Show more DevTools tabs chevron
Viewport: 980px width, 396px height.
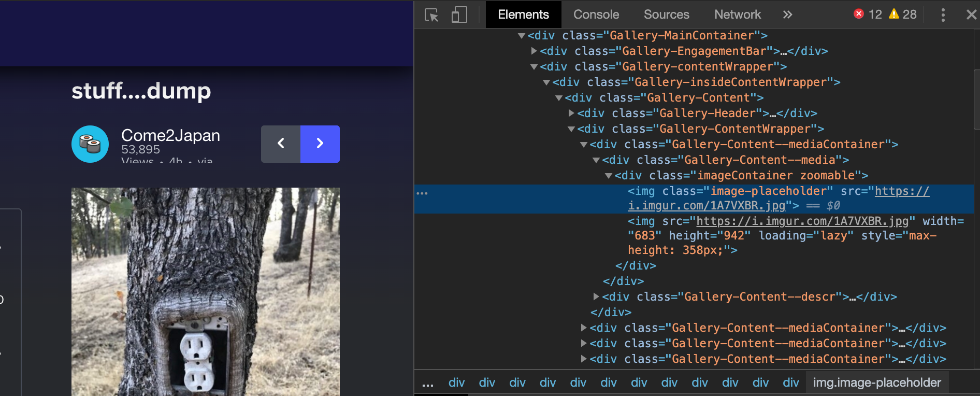coord(787,15)
